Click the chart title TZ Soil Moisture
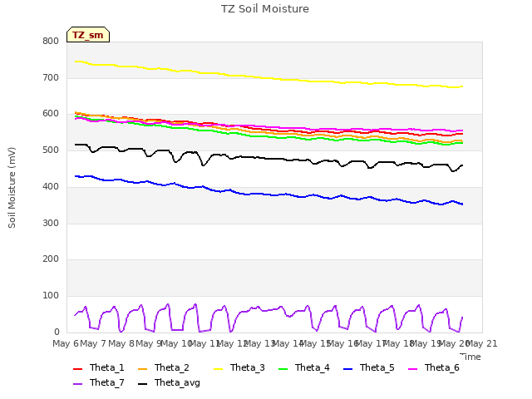This screenshot has width=532, height=399. click(x=265, y=9)
